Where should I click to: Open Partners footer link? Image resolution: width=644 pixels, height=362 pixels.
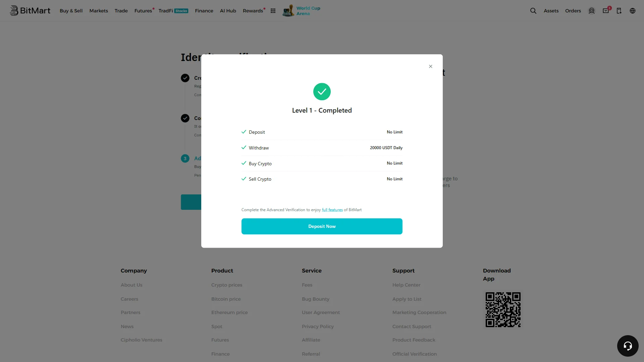tap(130, 312)
